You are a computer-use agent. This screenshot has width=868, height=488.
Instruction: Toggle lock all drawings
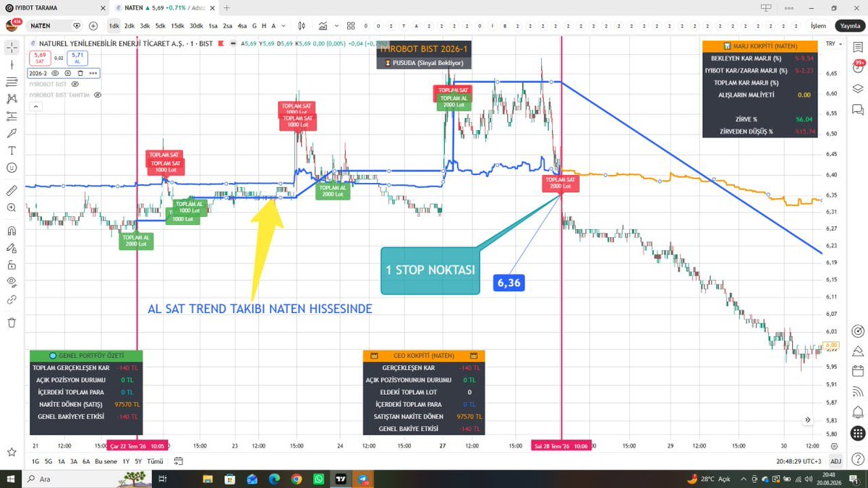pyautogui.click(x=12, y=265)
